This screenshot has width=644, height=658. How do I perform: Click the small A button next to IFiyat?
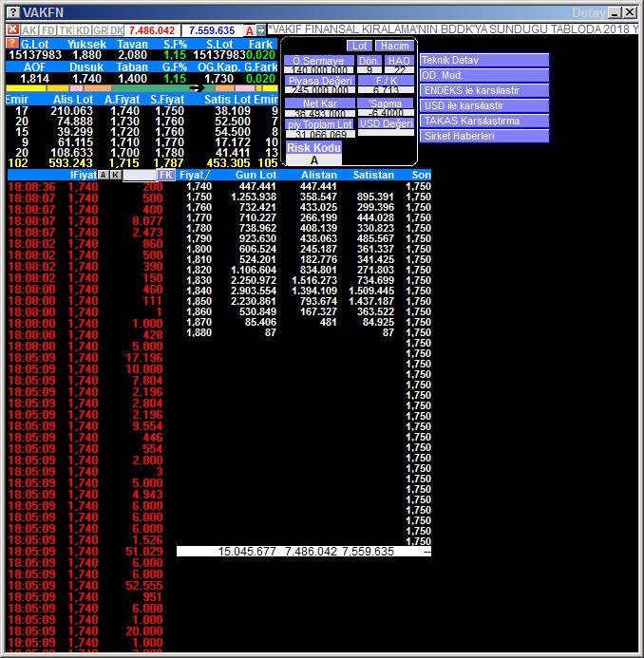(x=103, y=175)
